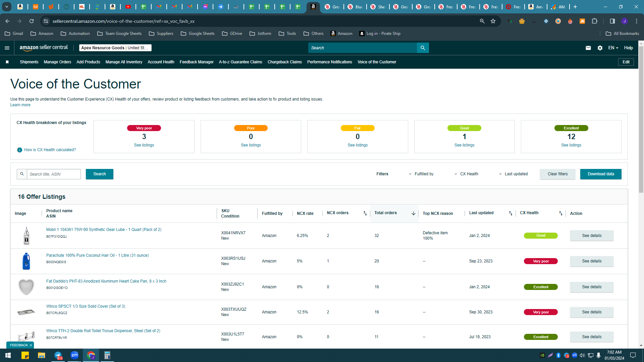Screen dimensions: 644x362
Task: Open the Chrome side panel icon
Action: (612, 21)
